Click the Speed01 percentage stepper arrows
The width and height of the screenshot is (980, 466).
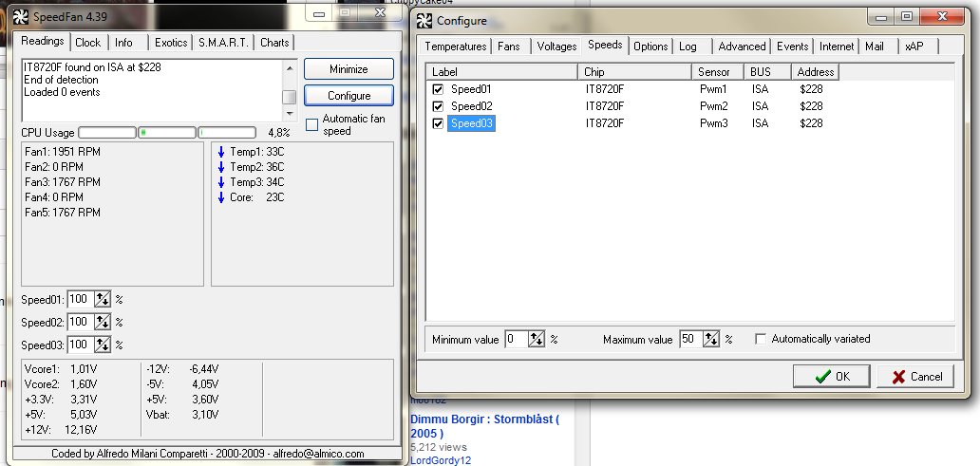tap(103, 299)
